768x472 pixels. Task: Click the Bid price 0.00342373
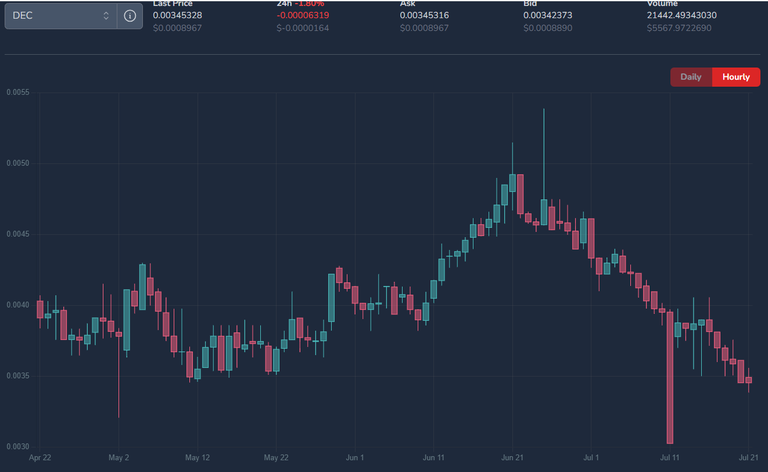point(548,15)
